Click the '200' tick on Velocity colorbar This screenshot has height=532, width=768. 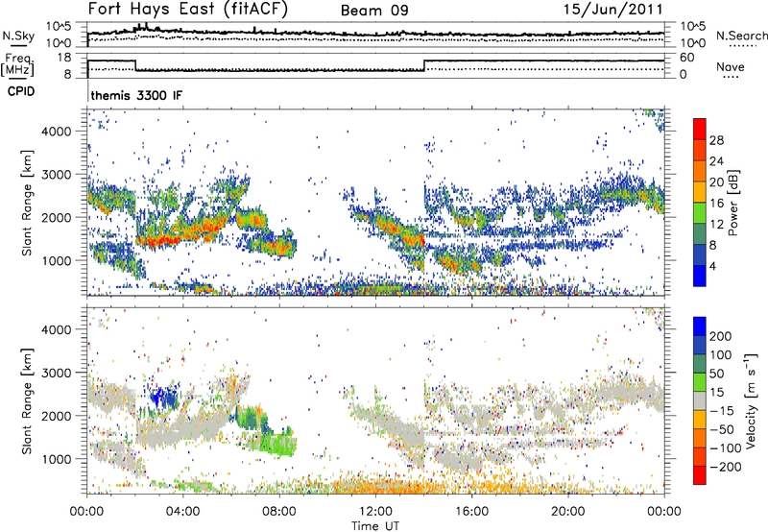(721, 336)
